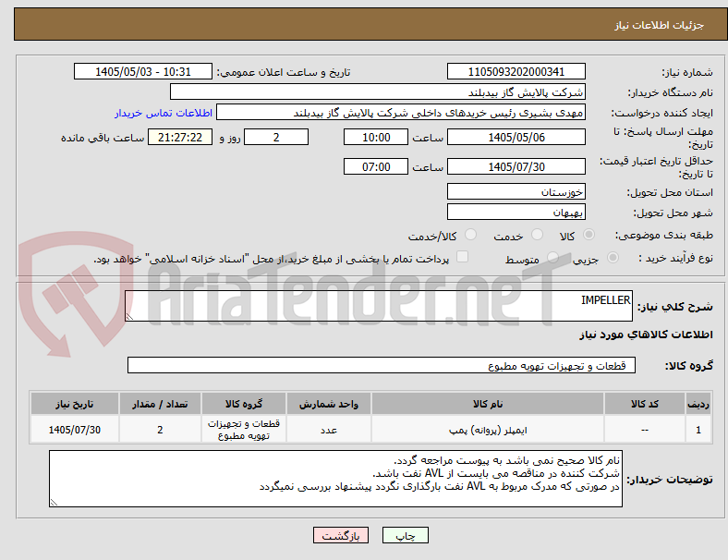Click the بهبهان city field
The width and height of the screenshot is (728, 560).
click(516, 213)
